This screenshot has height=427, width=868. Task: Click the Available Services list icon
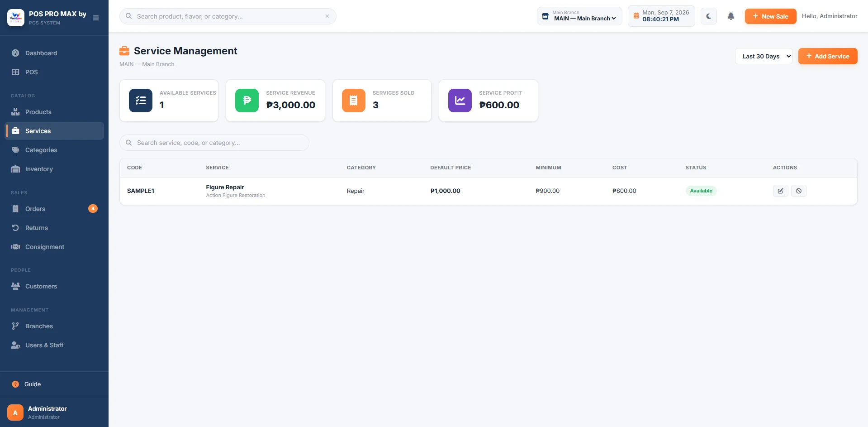pos(141,101)
